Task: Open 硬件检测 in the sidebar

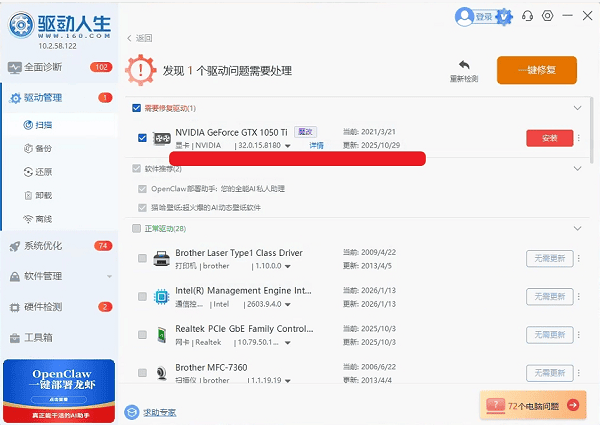Action: (x=59, y=307)
